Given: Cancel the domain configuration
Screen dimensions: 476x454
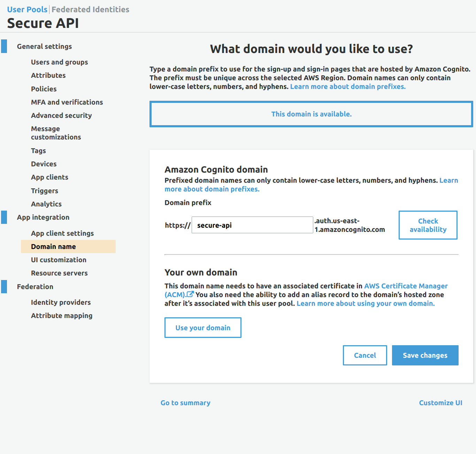Looking at the screenshot, I should coord(365,355).
